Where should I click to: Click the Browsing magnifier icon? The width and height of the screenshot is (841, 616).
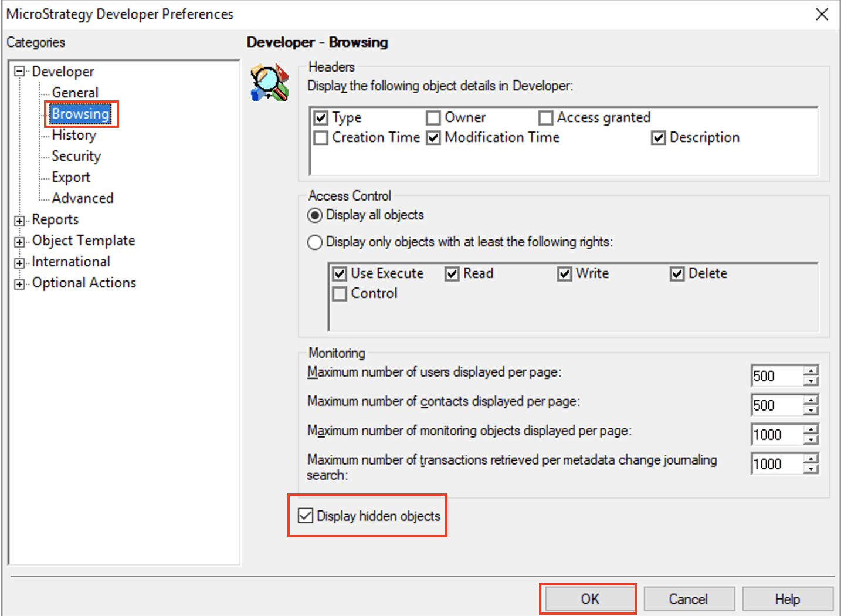point(270,83)
